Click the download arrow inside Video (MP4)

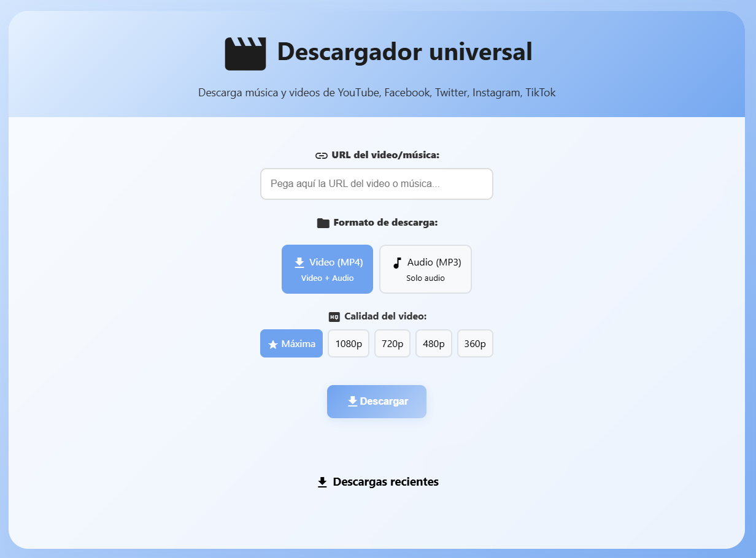(x=299, y=262)
